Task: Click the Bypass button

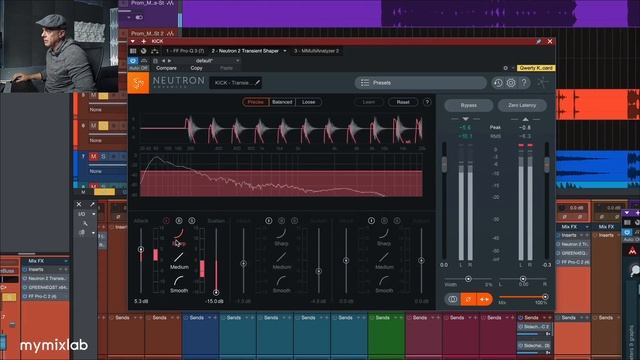Action: click(469, 105)
